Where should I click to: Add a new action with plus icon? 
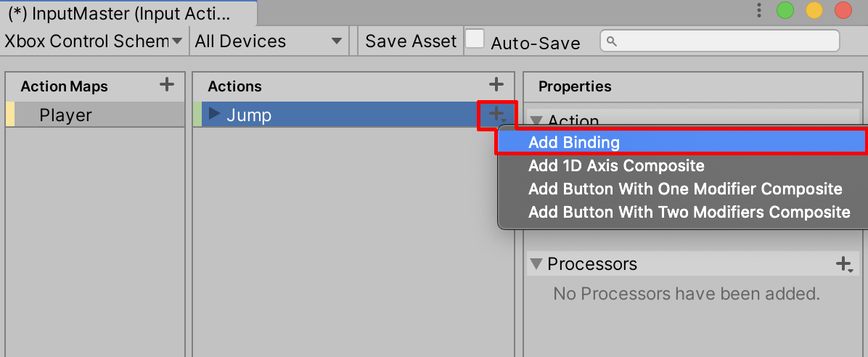tap(496, 85)
